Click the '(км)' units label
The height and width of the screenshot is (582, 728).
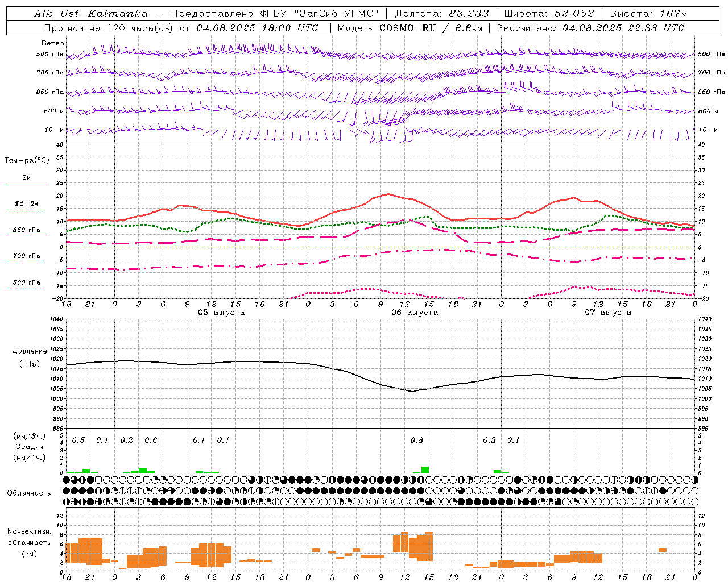click(x=30, y=554)
